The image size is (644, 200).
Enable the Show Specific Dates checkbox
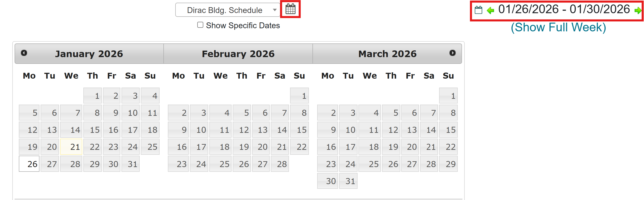(200, 25)
